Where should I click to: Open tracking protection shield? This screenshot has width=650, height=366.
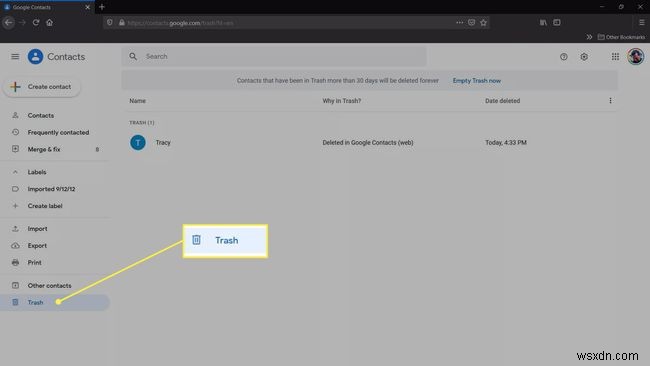[x=109, y=22]
